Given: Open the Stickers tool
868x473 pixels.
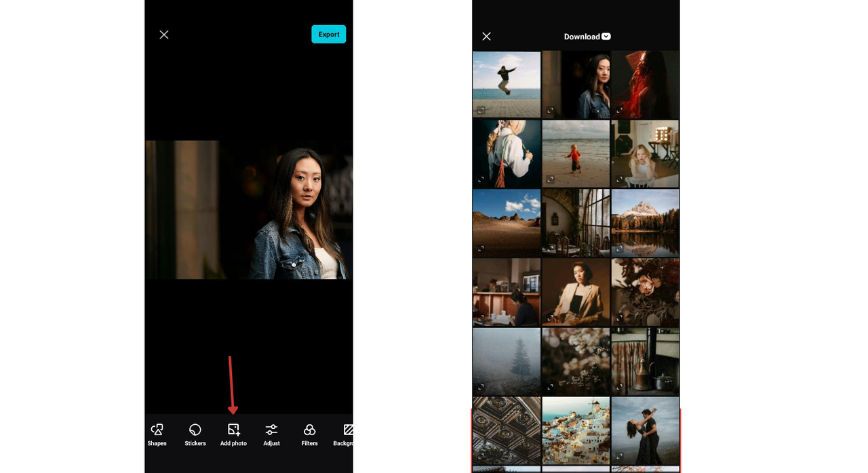Looking at the screenshot, I should 195,435.
